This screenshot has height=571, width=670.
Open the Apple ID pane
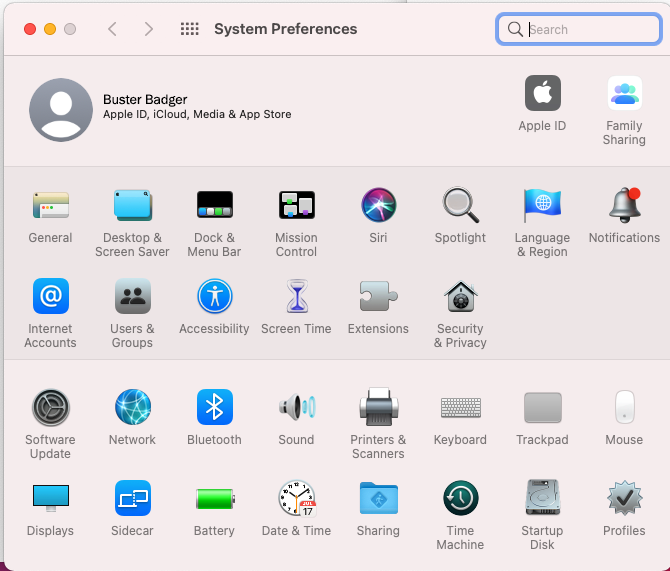(x=542, y=95)
